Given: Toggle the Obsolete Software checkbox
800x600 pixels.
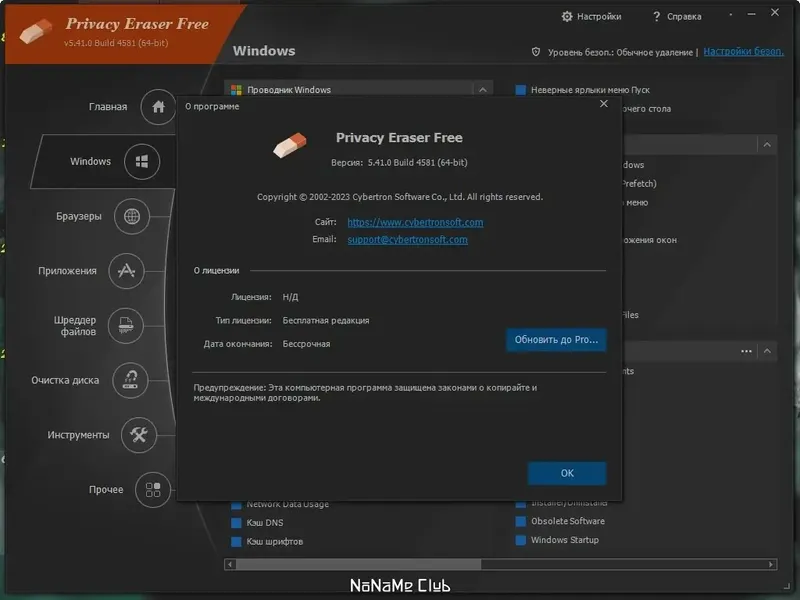Looking at the screenshot, I should 520,521.
